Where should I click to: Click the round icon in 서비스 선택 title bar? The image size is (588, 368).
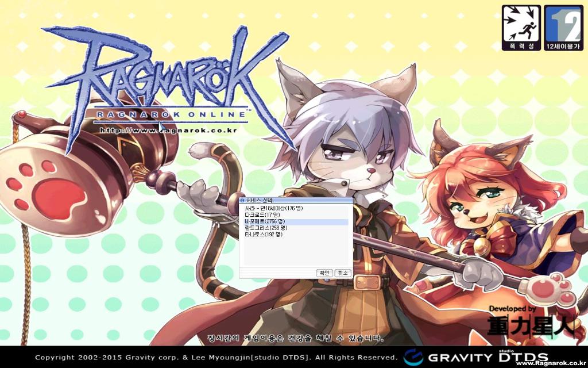tap(242, 200)
